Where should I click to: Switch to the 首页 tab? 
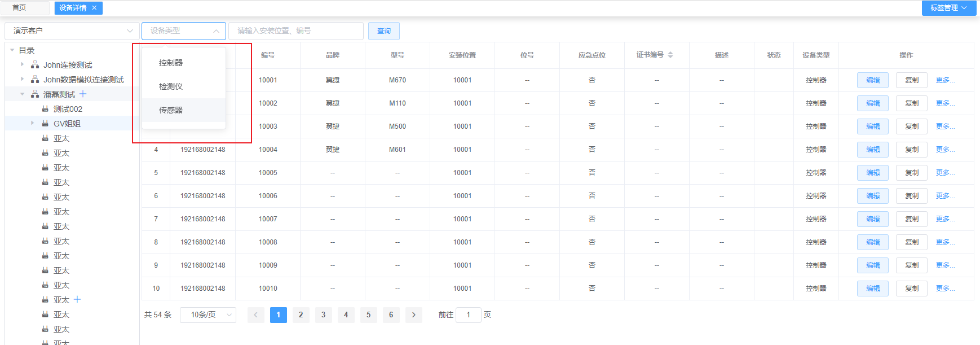[x=19, y=8]
